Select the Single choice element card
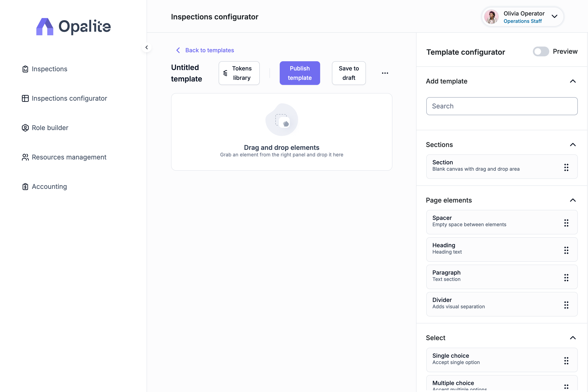Screen dimensions: 588x392 pyautogui.click(x=502, y=360)
